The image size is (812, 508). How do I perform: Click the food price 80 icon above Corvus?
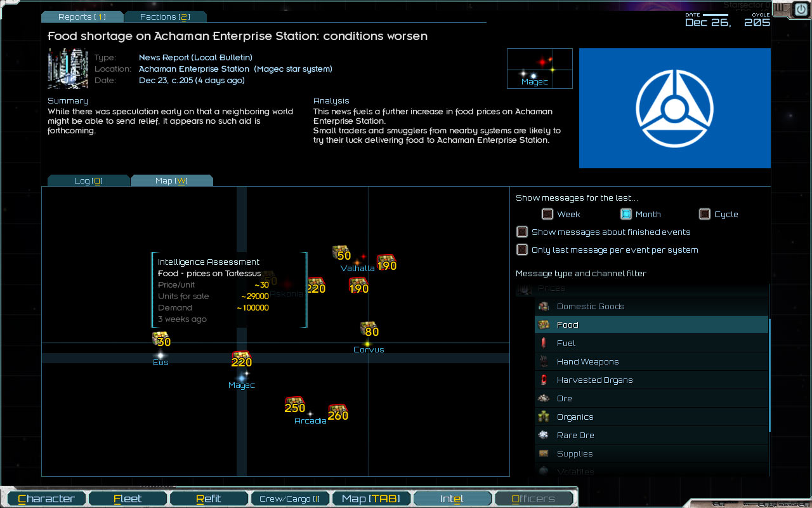(x=369, y=329)
